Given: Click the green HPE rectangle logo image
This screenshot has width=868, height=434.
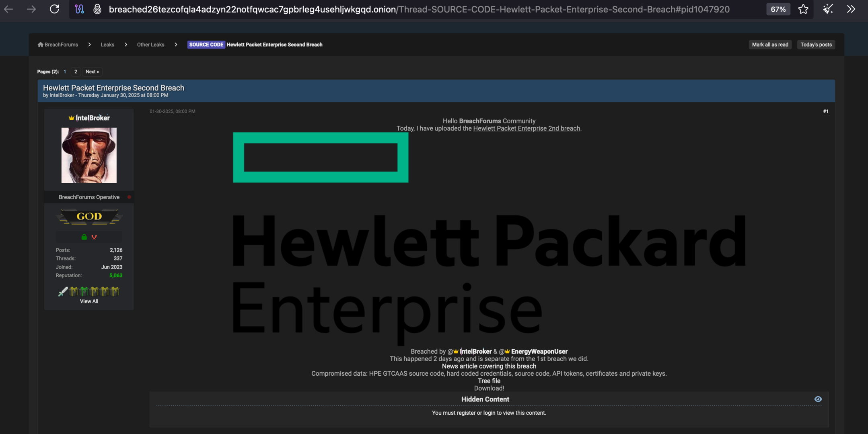Looking at the screenshot, I should click(321, 158).
